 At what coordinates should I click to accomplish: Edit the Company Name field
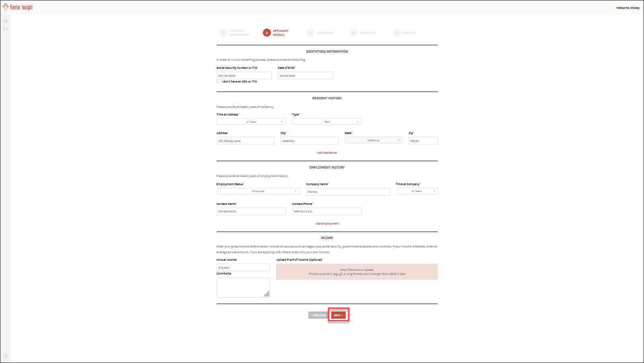pos(348,192)
